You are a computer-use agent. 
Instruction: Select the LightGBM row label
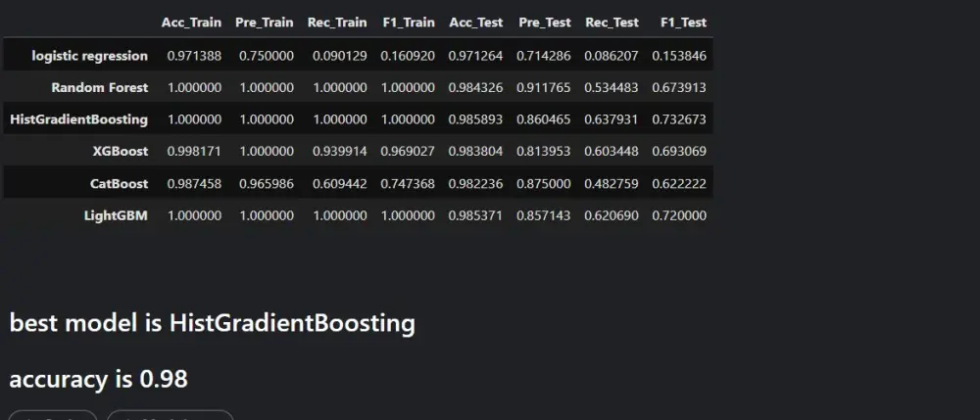click(x=116, y=216)
